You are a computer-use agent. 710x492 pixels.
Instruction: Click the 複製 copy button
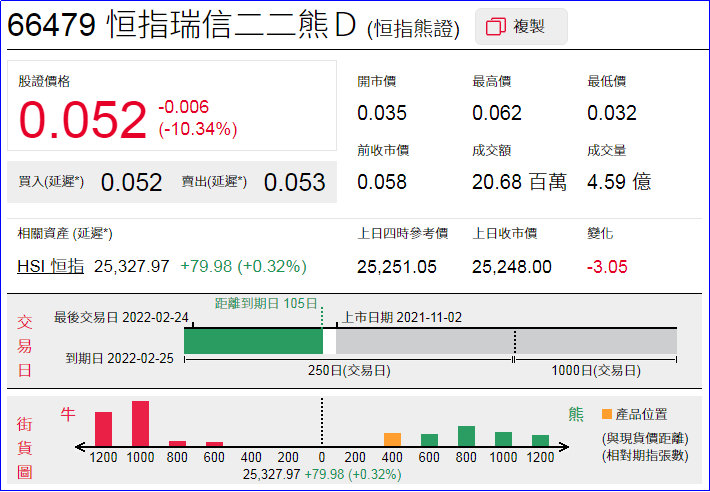[521, 27]
